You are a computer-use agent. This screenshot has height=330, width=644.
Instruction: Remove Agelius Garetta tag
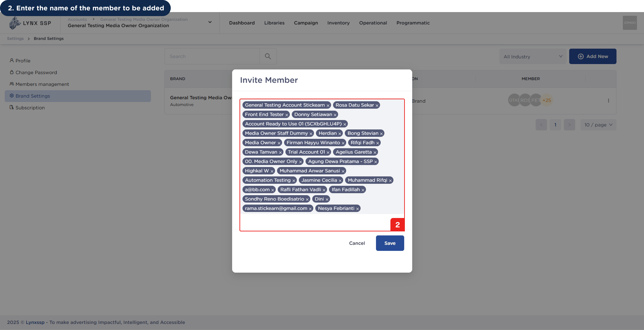[x=375, y=152]
